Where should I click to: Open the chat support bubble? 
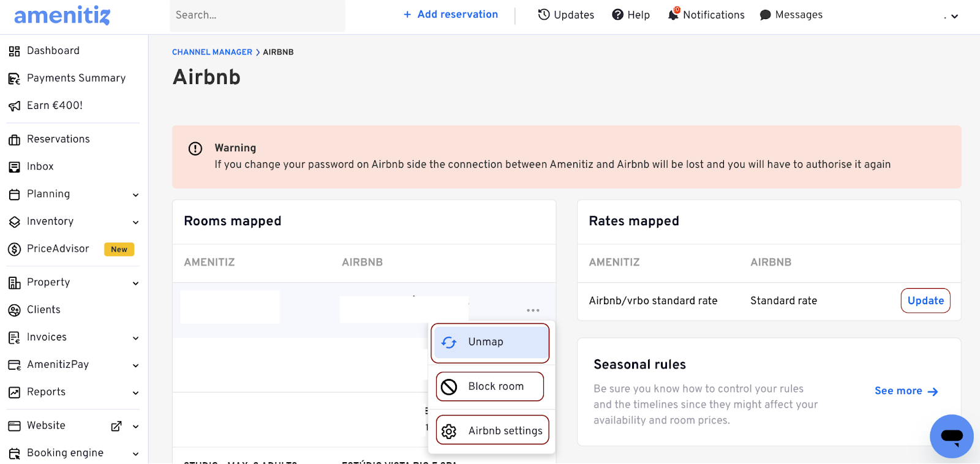pyautogui.click(x=952, y=436)
